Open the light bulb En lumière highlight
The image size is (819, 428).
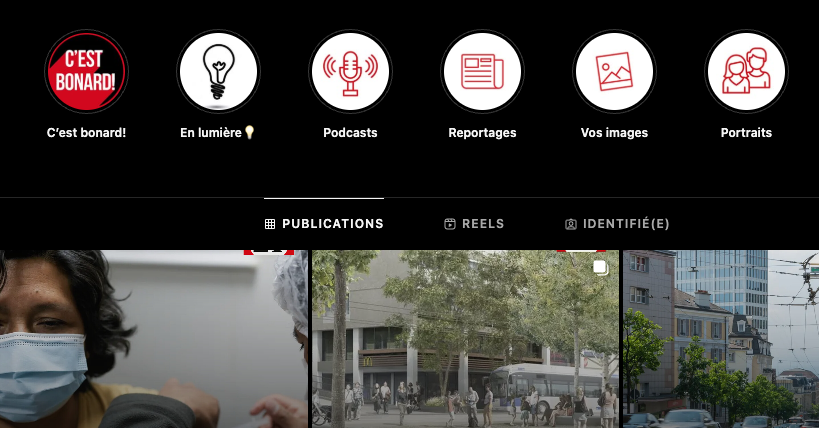[x=218, y=72]
